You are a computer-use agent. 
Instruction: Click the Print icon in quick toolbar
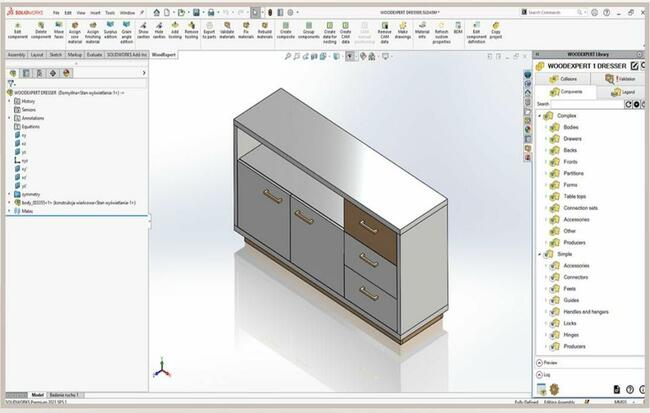211,12
